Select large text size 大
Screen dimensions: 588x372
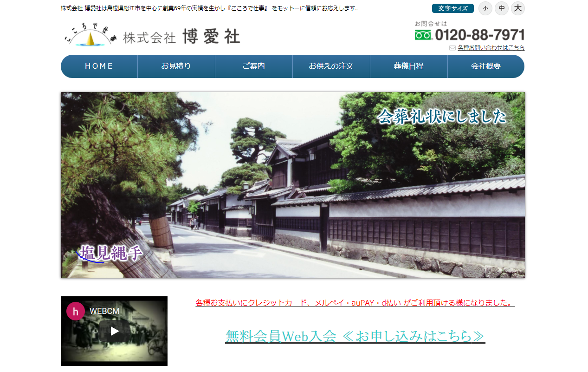tap(517, 8)
